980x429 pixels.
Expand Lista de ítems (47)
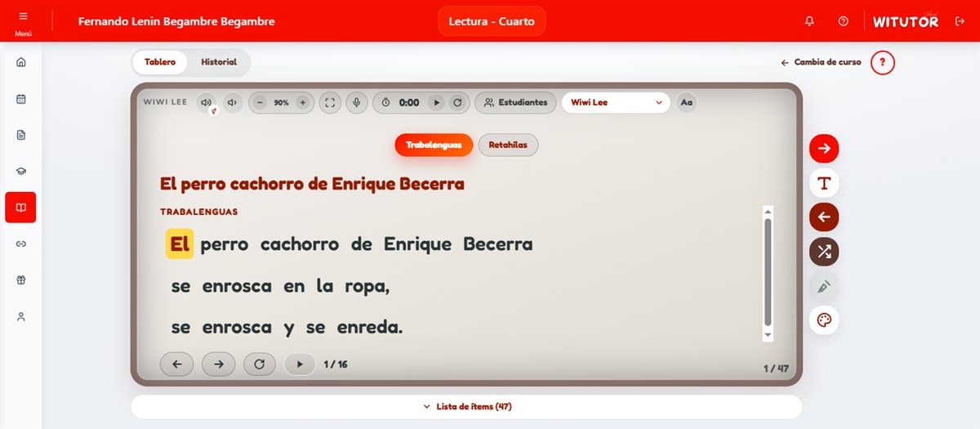(x=466, y=406)
